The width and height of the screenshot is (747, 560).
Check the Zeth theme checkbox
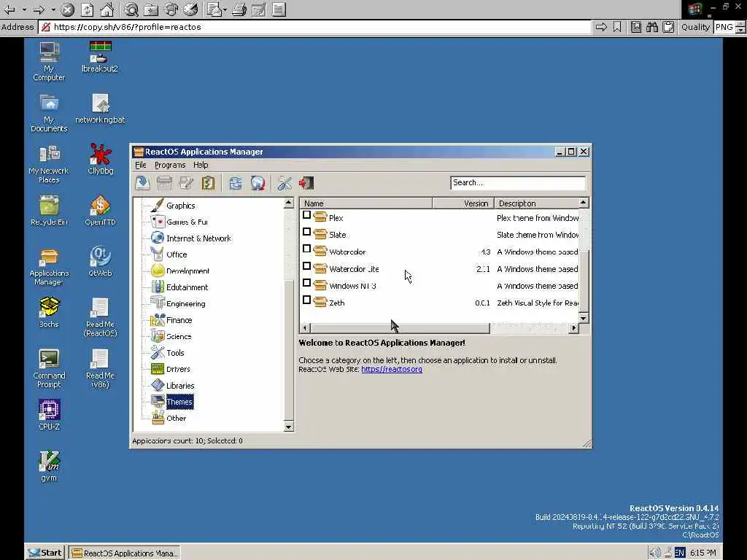point(307,300)
